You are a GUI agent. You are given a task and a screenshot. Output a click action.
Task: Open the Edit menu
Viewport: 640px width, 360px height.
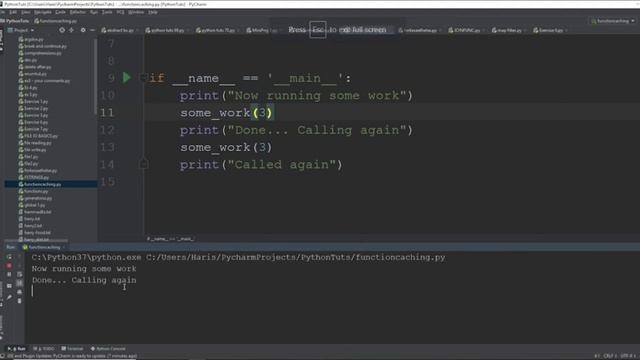pos(13,12)
